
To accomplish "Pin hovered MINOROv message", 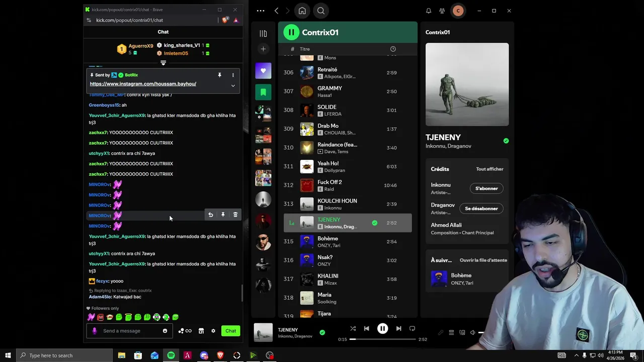I will 223,215.
